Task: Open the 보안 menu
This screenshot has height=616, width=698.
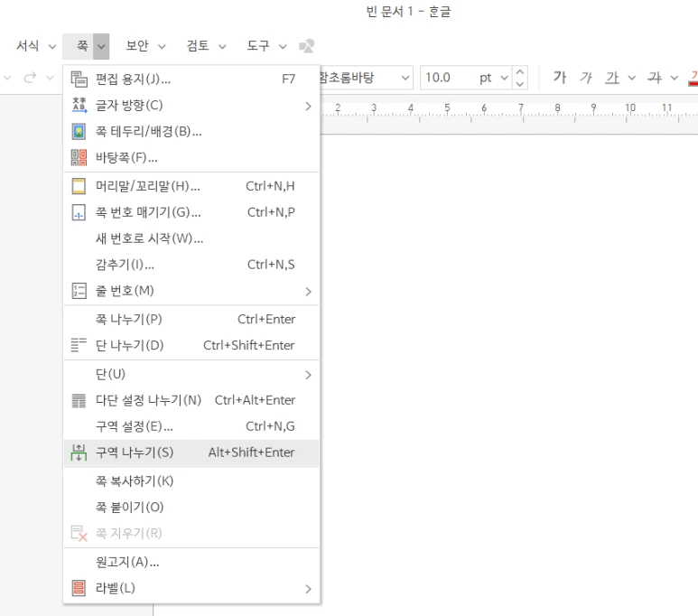Action: [x=137, y=46]
